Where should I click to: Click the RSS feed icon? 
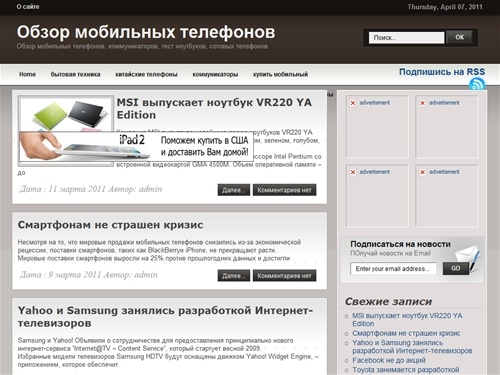pyautogui.click(x=477, y=84)
